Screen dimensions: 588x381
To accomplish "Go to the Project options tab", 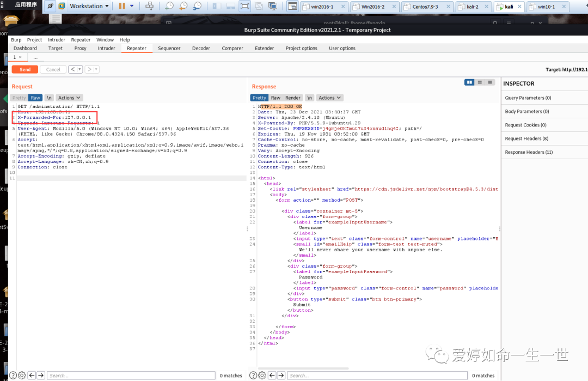I will pyautogui.click(x=302, y=49).
